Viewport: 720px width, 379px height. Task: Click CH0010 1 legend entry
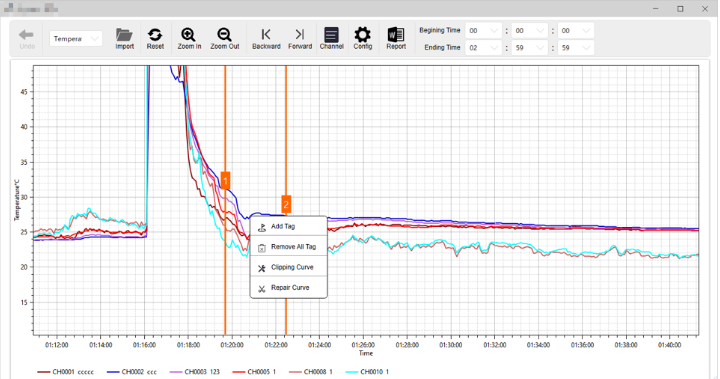point(367,372)
